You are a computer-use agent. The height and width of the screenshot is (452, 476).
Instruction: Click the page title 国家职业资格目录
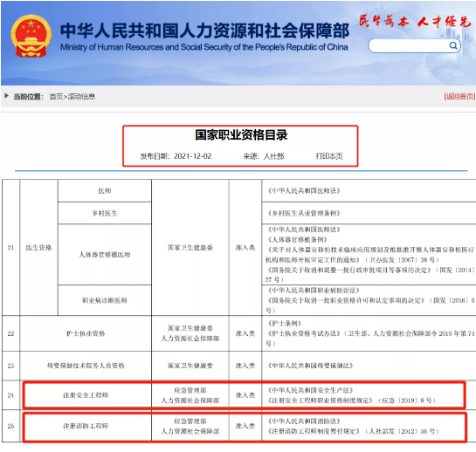pos(241,135)
